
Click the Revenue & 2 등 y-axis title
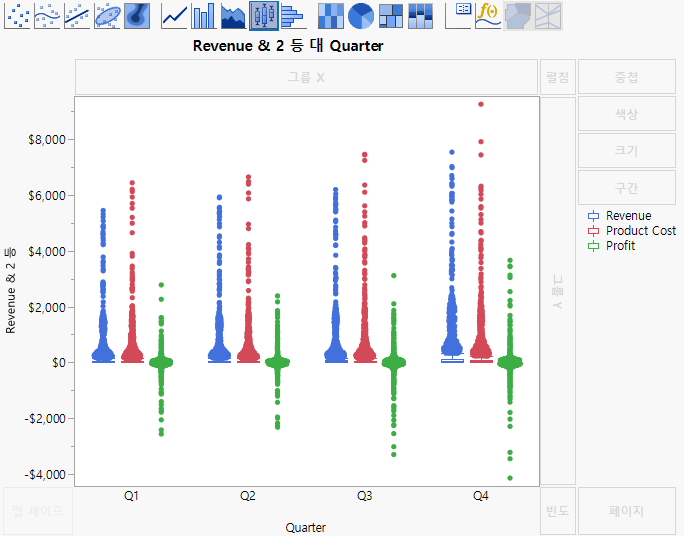coord(10,291)
